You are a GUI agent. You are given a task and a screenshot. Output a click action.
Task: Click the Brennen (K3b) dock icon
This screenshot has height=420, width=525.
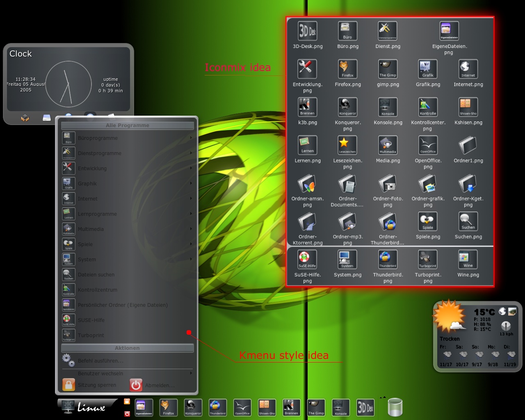click(292, 408)
